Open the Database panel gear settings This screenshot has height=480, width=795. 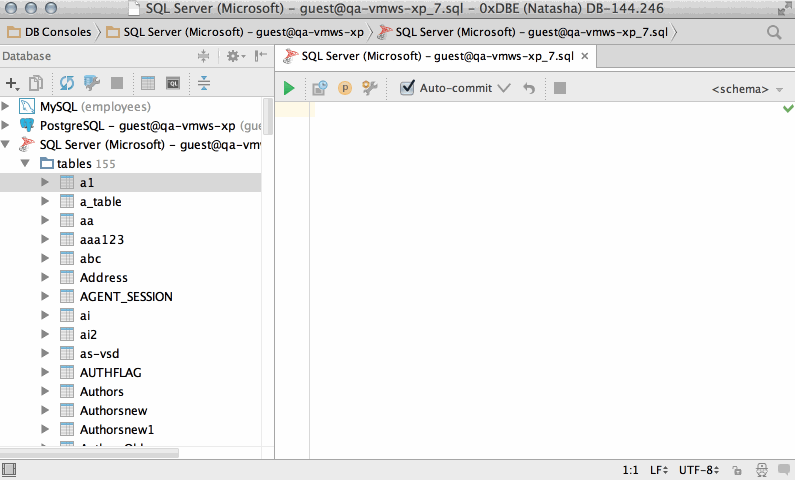(236, 56)
